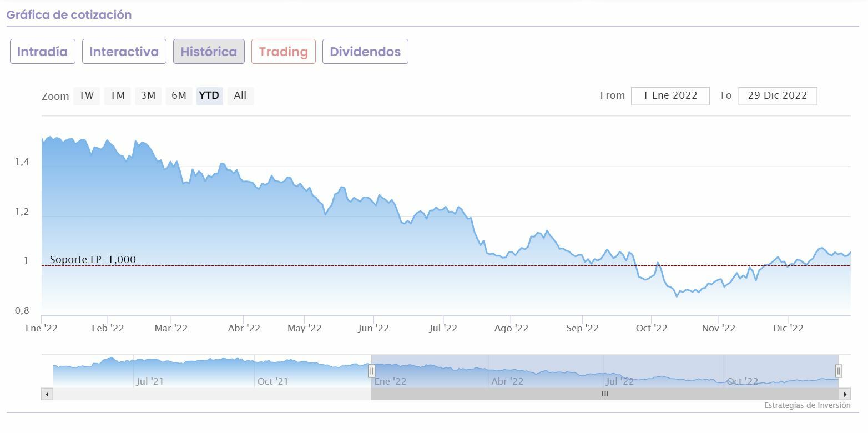868x433 pixels.
Task: Choose the 3M zoom range
Action: (148, 95)
